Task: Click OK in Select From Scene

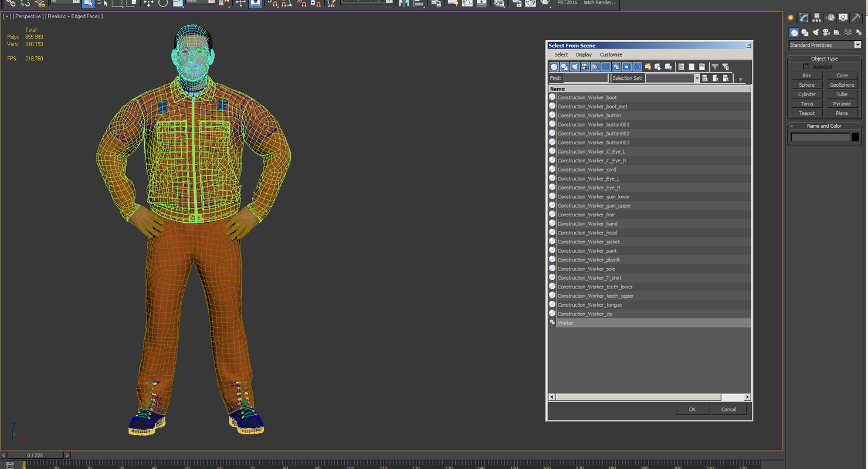Action: pyautogui.click(x=692, y=410)
